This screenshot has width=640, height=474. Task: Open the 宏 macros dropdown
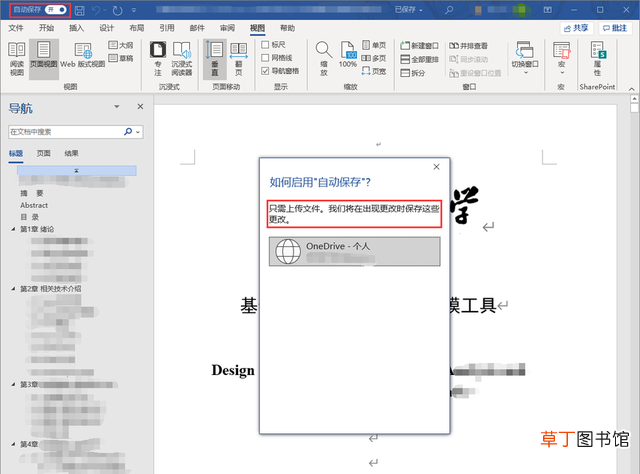[x=562, y=58]
